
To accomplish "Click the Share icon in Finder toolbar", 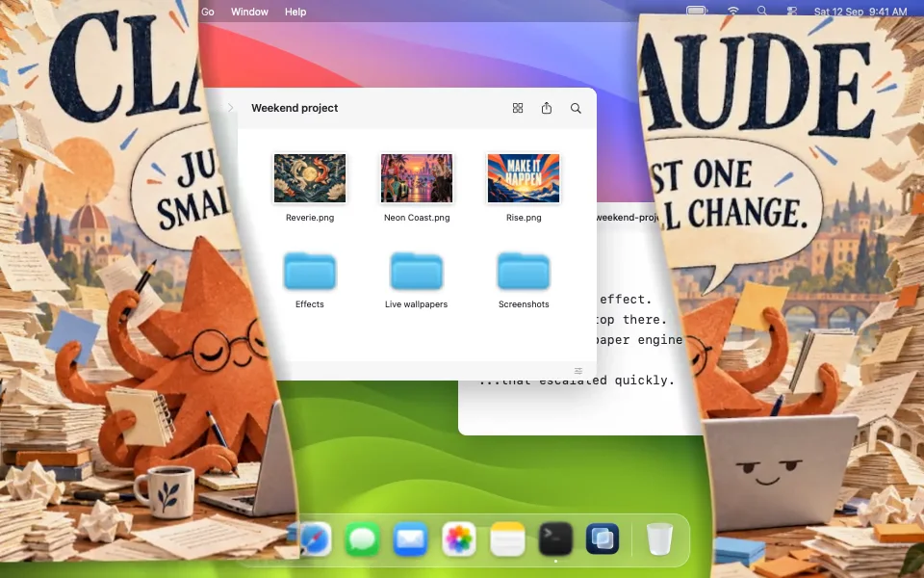I will [547, 108].
